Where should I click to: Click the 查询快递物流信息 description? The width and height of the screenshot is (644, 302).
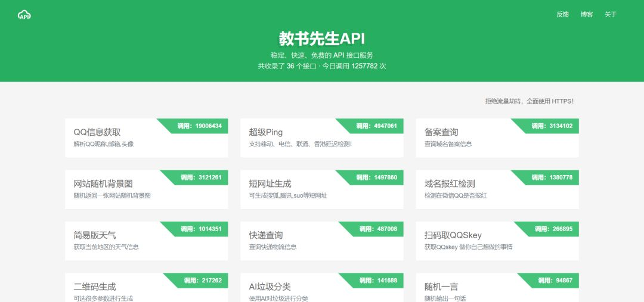(273, 247)
